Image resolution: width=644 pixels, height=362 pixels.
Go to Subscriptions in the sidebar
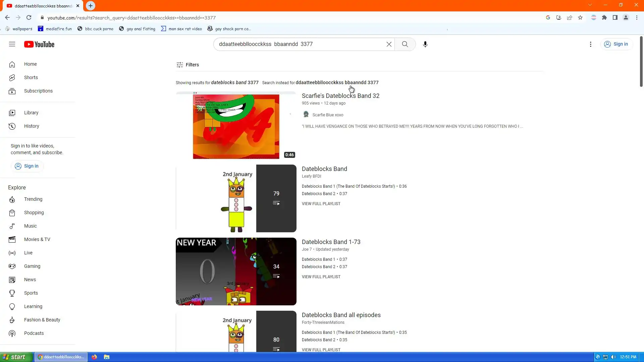[x=38, y=91]
